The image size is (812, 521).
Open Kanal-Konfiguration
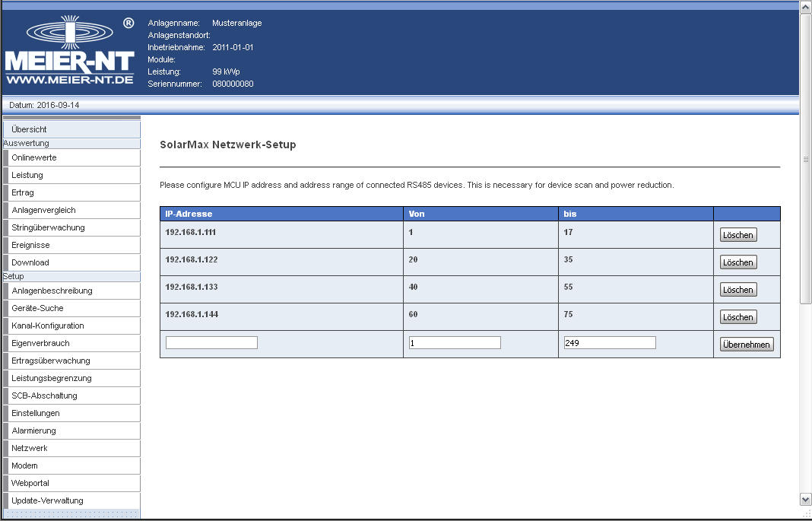pos(71,326)
